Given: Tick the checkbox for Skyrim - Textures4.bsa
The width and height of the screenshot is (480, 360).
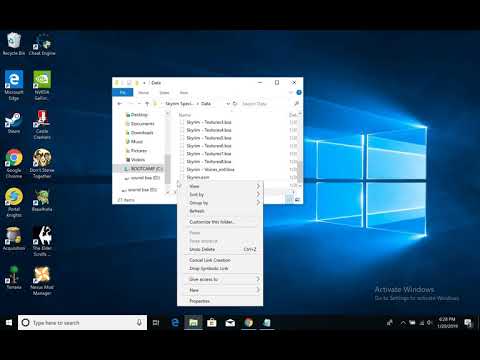Looking at the screenshot, I should (x=182, y=130).
